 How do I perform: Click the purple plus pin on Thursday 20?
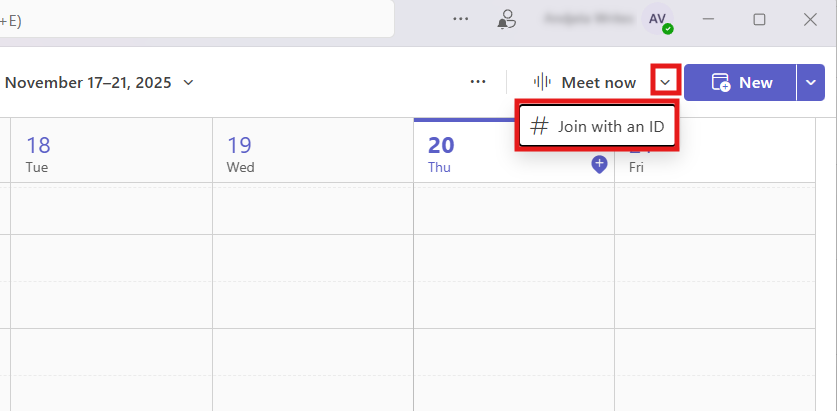[x=599, y=164]
